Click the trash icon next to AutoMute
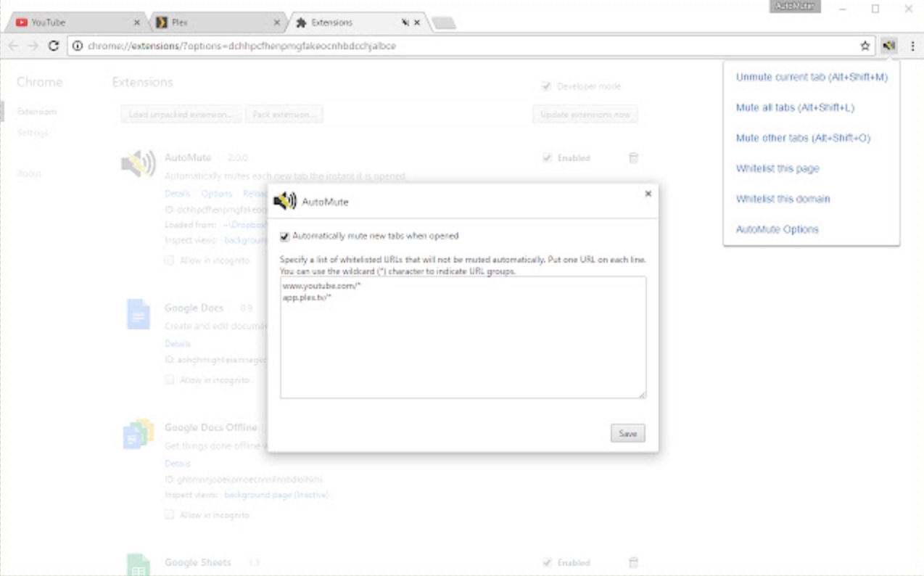 [633, 158]
